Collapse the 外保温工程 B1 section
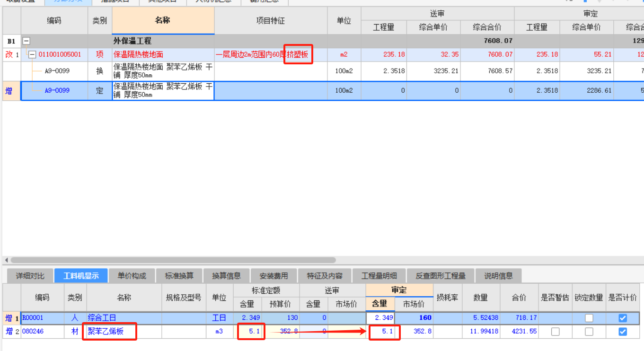 click(26, 41)
